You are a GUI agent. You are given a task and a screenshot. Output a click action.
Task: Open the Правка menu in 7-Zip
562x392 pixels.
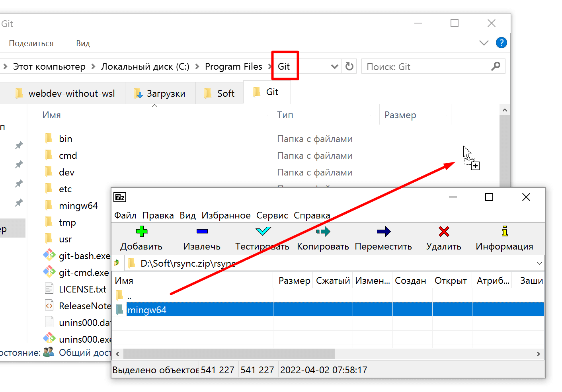click(x=158, y=215)
